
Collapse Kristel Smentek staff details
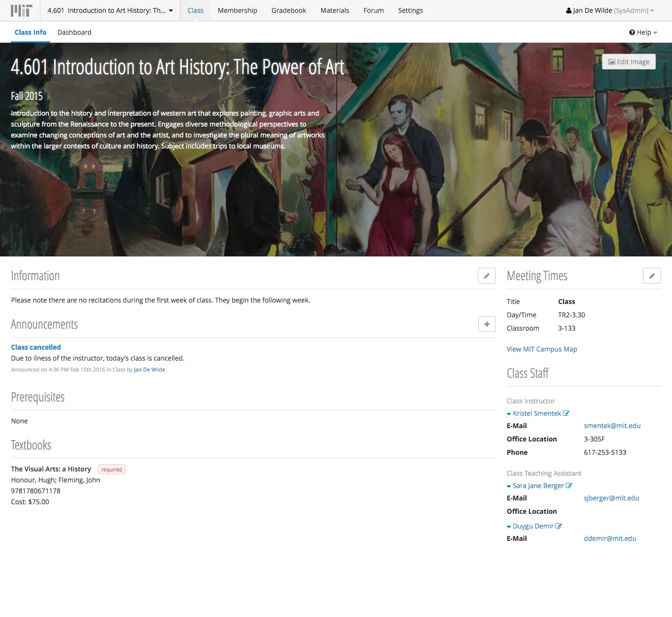(x=509, y=414)
